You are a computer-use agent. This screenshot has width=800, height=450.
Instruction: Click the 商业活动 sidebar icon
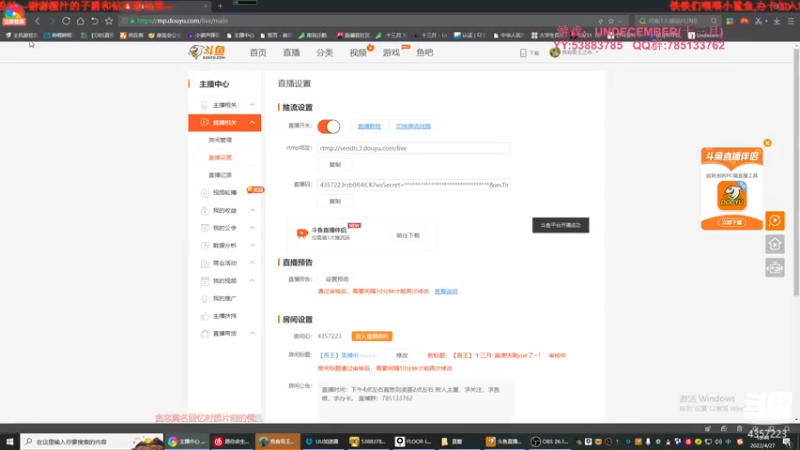(x=204, y=263)
